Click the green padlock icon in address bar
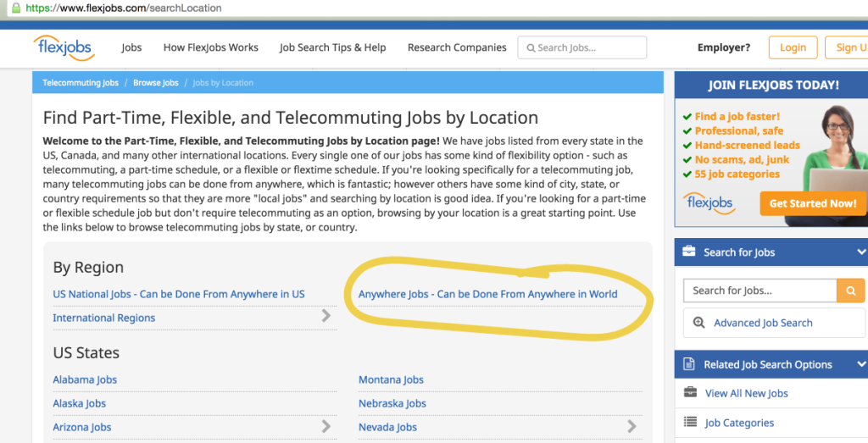Image resolution: width=868 pixels, height=443 pixels. click(x=16, y=8)
